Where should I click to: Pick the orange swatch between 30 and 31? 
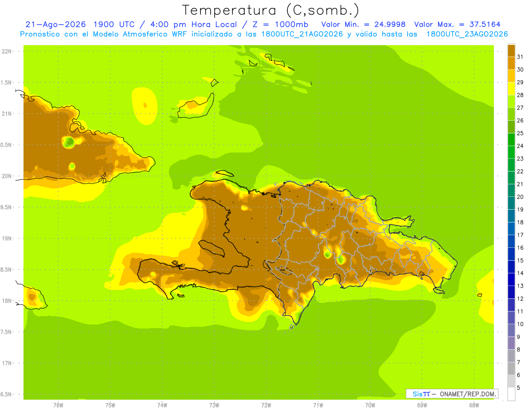[511, 63]
